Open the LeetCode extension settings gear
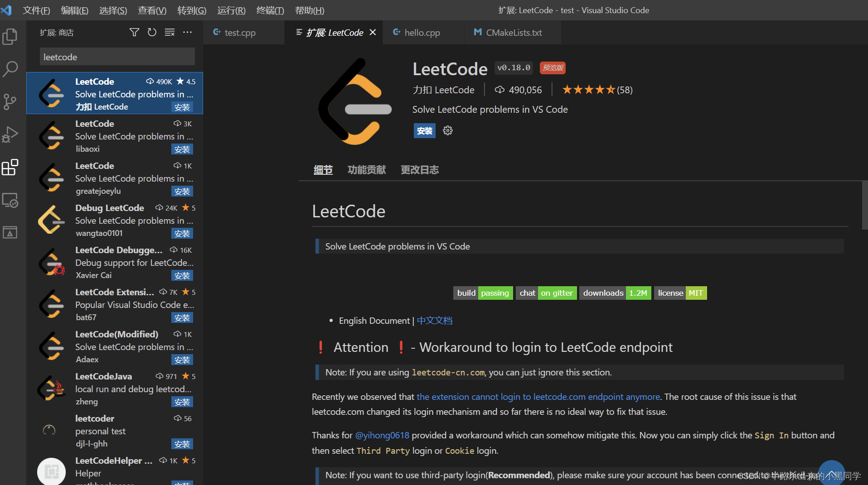The height and width of the screenshot is (485, 868). [447, 130]
